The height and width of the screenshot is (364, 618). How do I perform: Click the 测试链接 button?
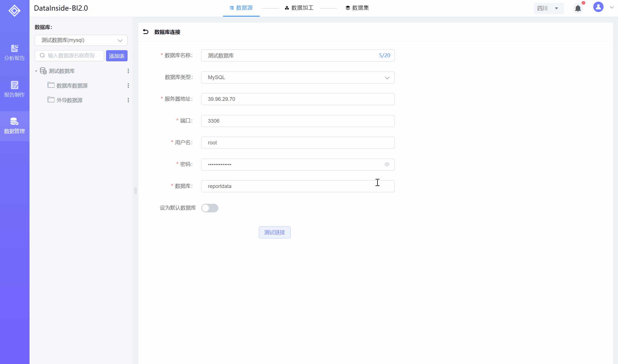point(275,232)
